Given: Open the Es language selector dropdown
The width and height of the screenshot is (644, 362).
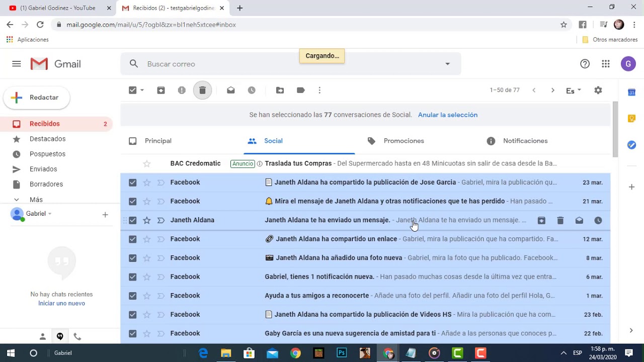Looking at the screenshot, I should tap(573, 90).
